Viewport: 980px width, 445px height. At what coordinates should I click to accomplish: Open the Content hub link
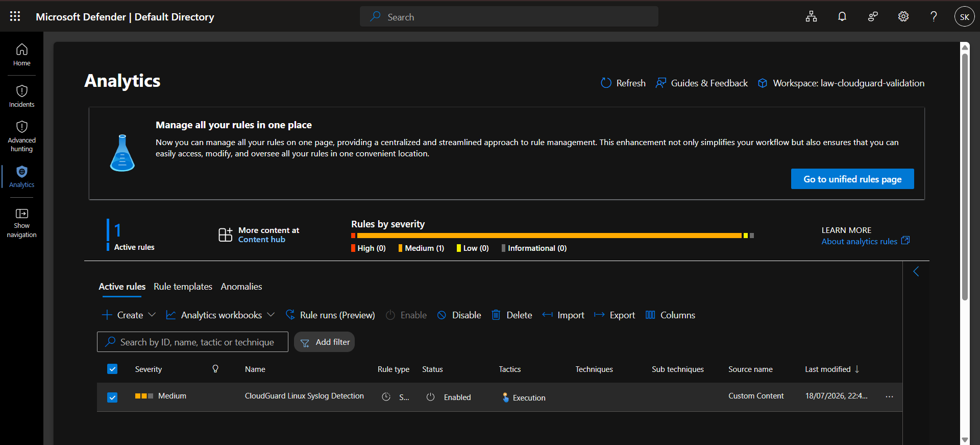(x=262, y=240)
